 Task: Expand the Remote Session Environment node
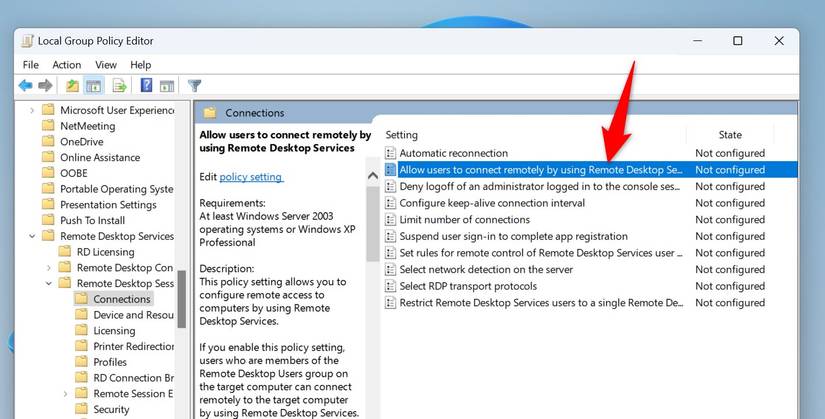[x=65, y=393]
